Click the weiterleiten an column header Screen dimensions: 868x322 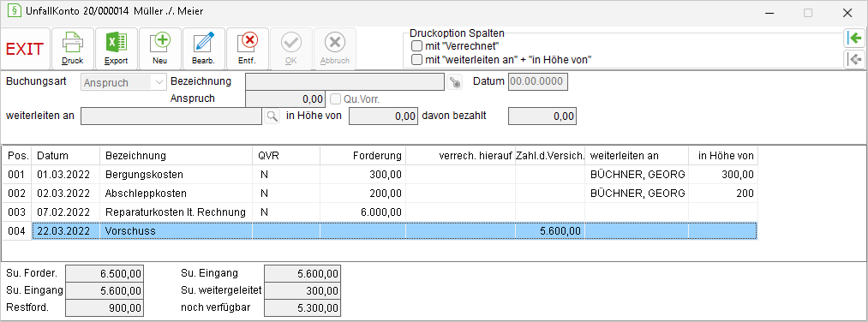tap(637, 156)
